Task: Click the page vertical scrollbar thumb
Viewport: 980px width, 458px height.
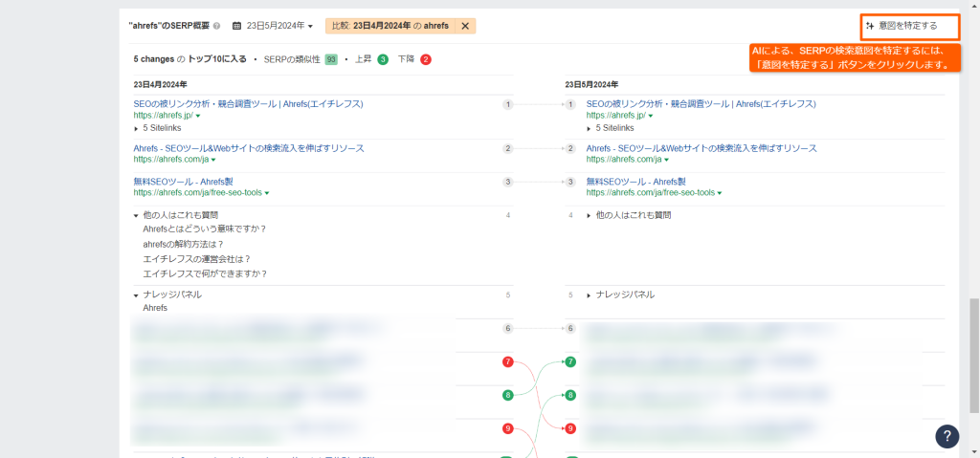Action: pyautogui.click(x=974, y=355)
